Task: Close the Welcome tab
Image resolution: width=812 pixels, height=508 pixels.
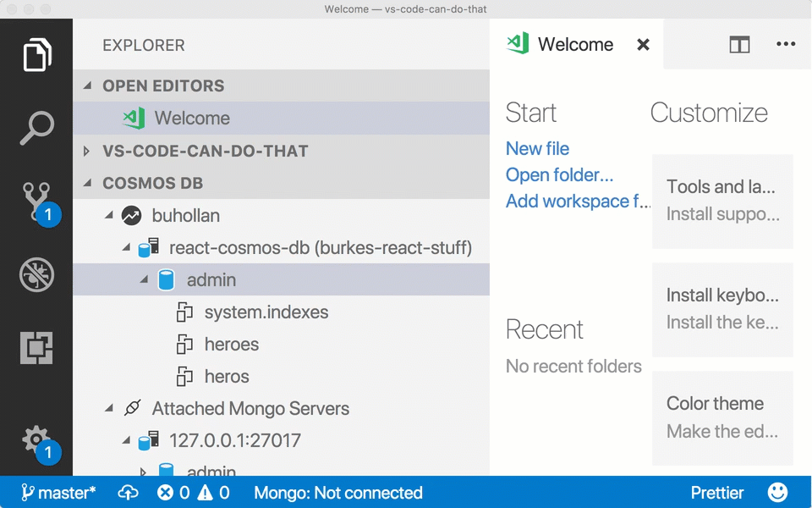Action: 643,45
